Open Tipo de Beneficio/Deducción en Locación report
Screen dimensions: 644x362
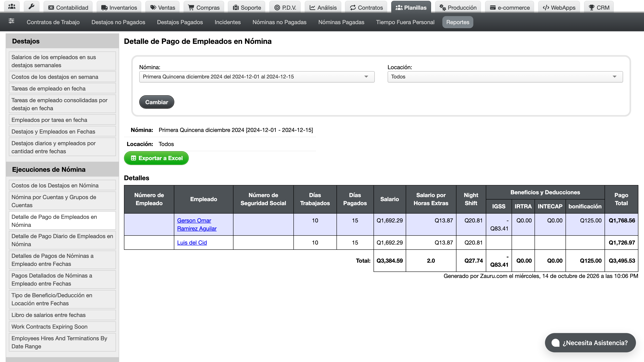62,299
